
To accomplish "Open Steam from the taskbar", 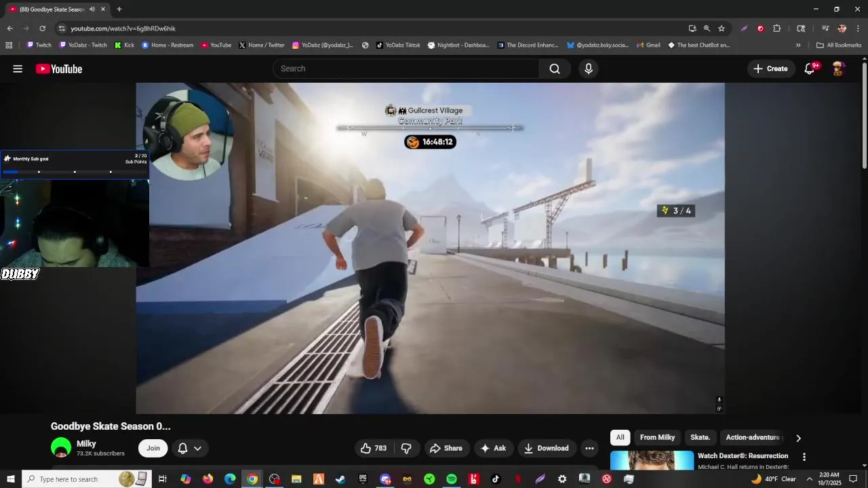I will click(340, 479).
